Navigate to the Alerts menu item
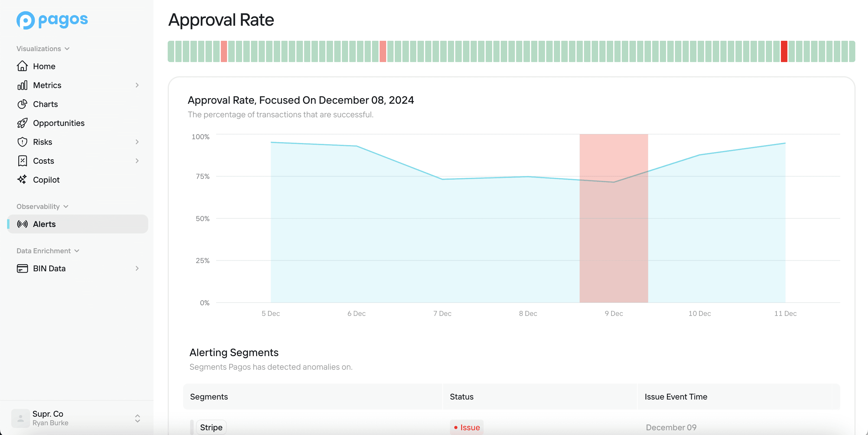 [x=45, y=224]
